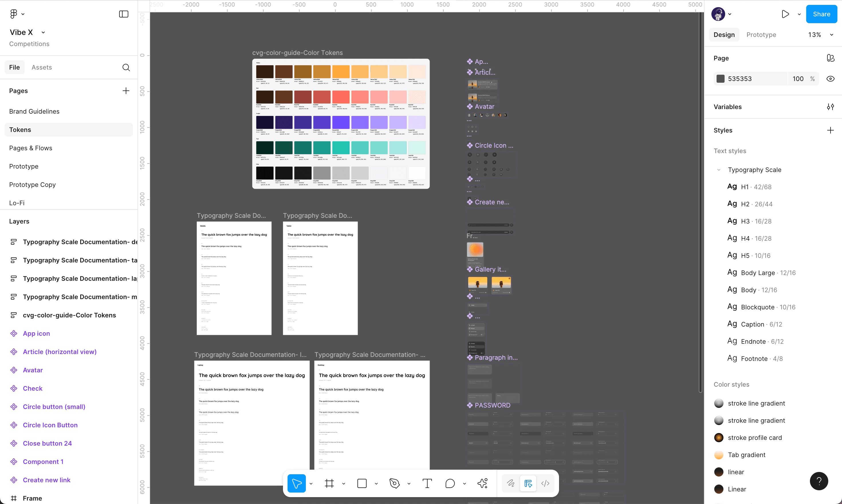Add a new page with plus icon
The height and width of the screenshot is (504, 842).
126,91
